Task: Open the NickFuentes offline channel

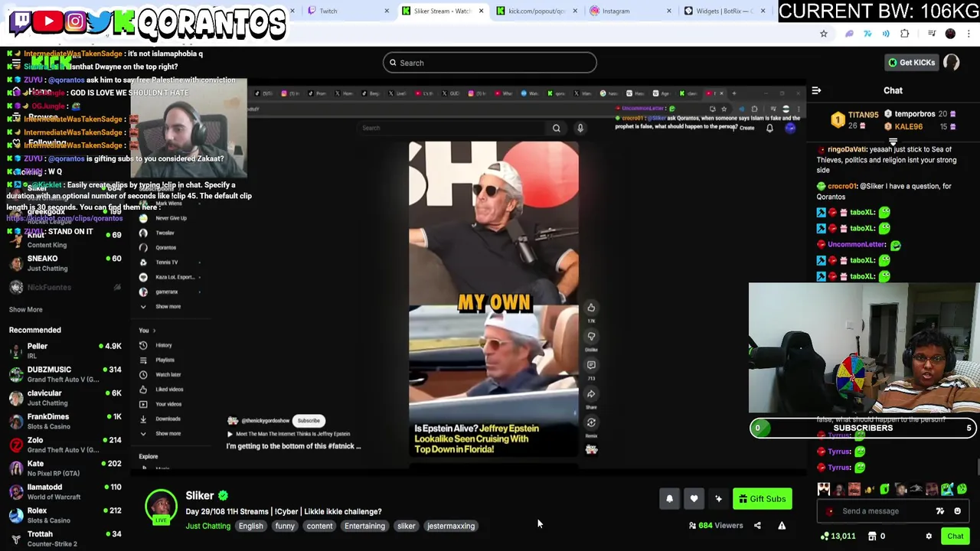Action: click(x=65, y=287)
